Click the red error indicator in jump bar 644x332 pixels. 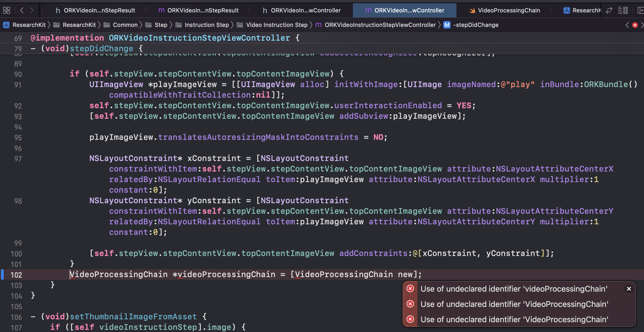tap(635, 25)
